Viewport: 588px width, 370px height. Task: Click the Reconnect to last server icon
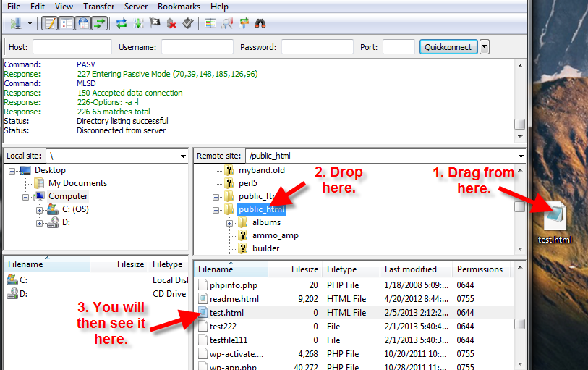tap(188, 23)
